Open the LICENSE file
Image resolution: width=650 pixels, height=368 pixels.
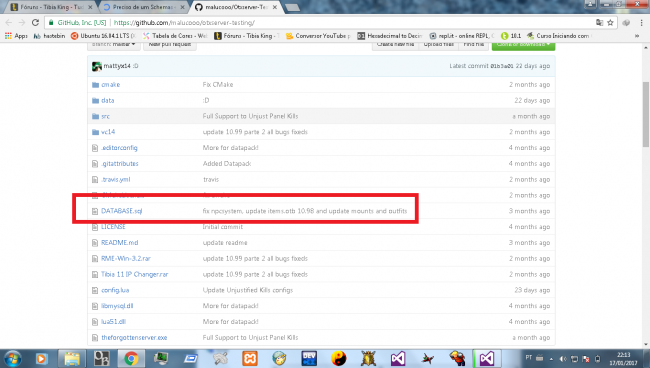point(113,227)
